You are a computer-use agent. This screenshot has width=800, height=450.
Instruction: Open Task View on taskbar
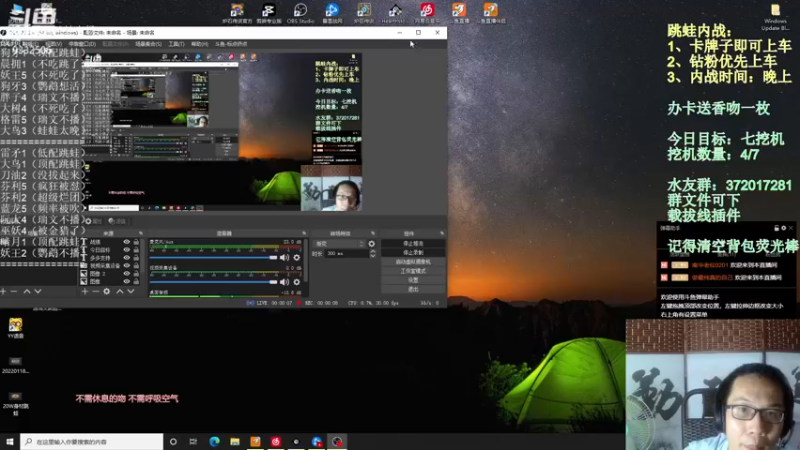point(193,441)
